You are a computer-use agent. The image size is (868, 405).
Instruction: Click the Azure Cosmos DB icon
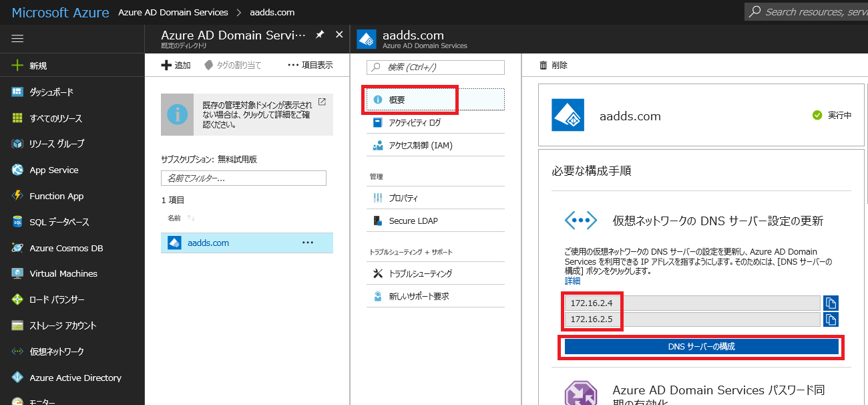(17, 248)
